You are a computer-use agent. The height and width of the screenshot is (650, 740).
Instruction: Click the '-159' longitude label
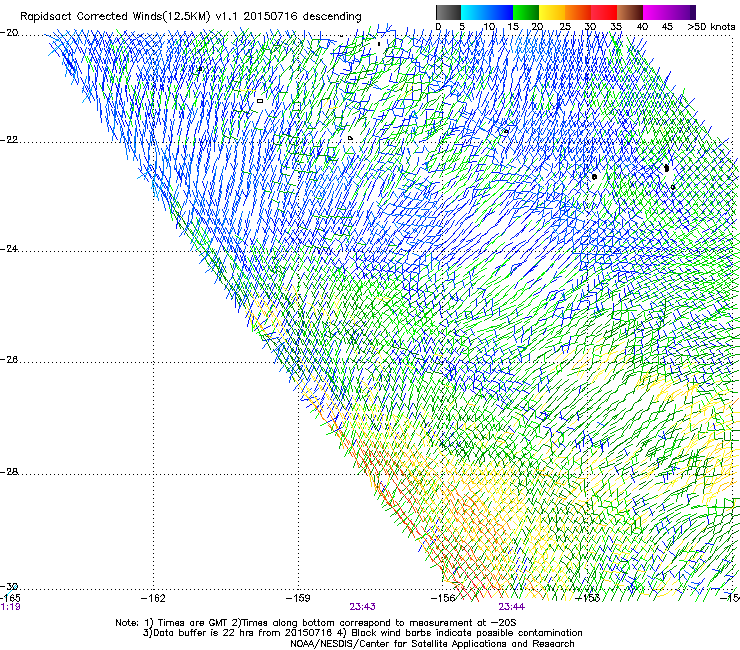coord(298,598)
